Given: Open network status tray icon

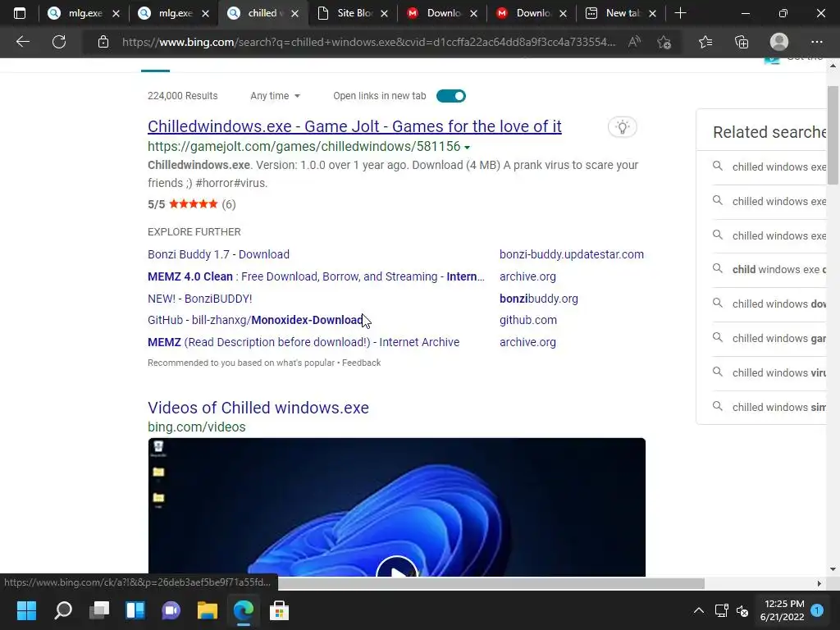Looking at the screenshot, I should click(x=722, y=610).
